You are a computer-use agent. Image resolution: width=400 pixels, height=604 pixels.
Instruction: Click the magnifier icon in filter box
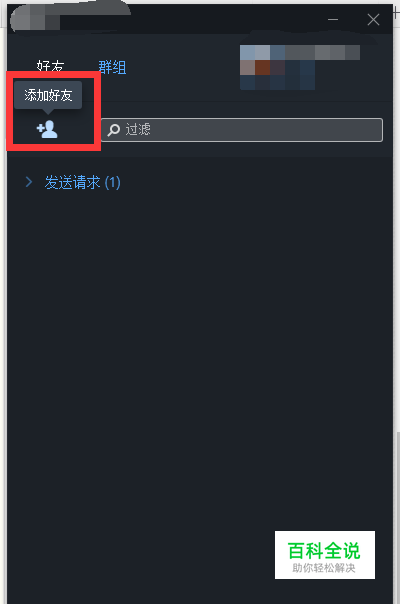(x=113, y=130)
